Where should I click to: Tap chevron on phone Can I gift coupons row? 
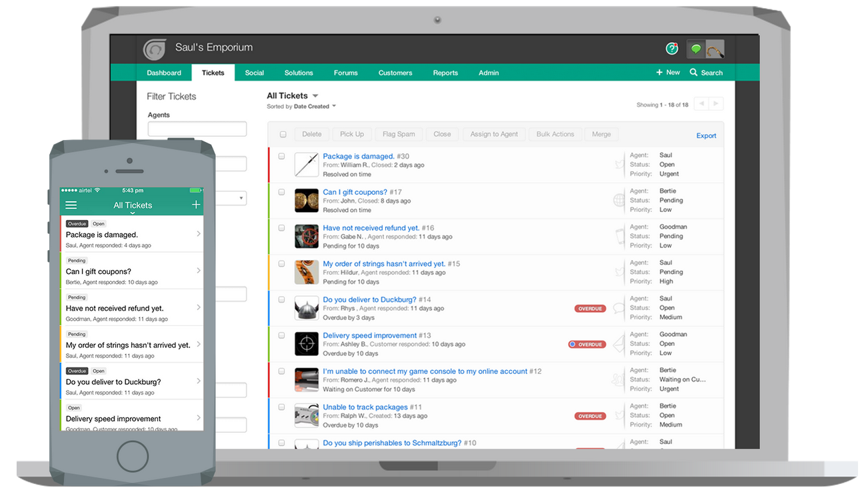tap(199, 271)
